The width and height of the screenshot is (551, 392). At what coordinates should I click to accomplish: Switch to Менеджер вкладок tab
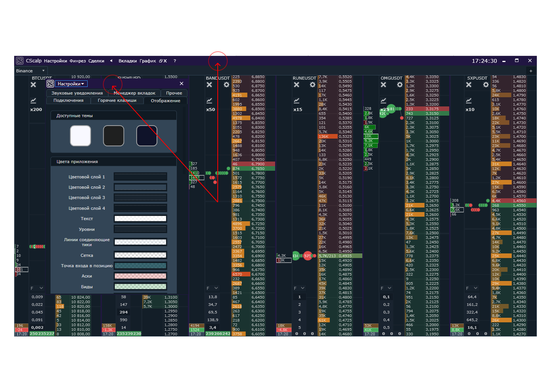[x=134, y=93]
